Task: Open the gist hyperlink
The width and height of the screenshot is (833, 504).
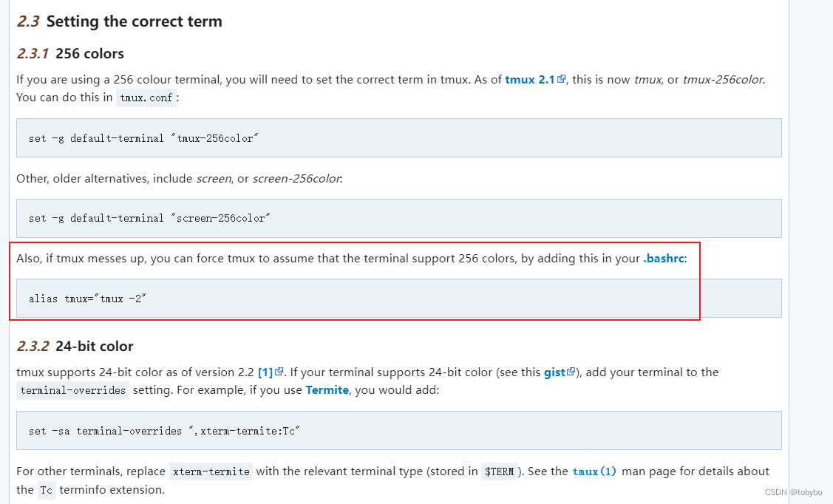Action: tap(554, 372)
